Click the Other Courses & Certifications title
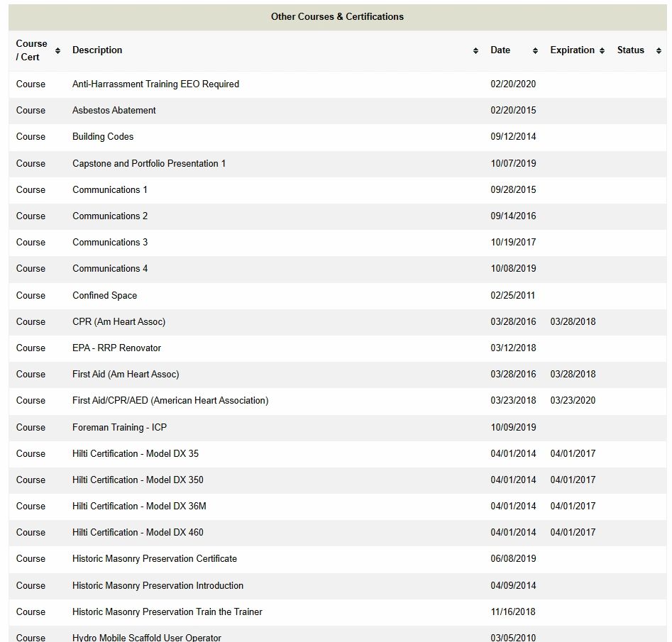The height and width of the screenshot is (642, 672). tap(337, 17)
